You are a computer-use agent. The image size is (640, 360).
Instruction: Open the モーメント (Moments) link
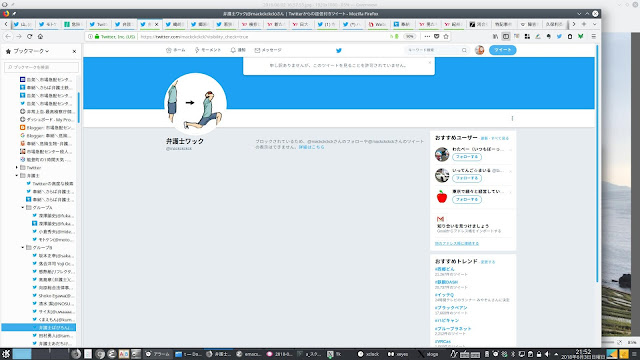coord(207,50)
